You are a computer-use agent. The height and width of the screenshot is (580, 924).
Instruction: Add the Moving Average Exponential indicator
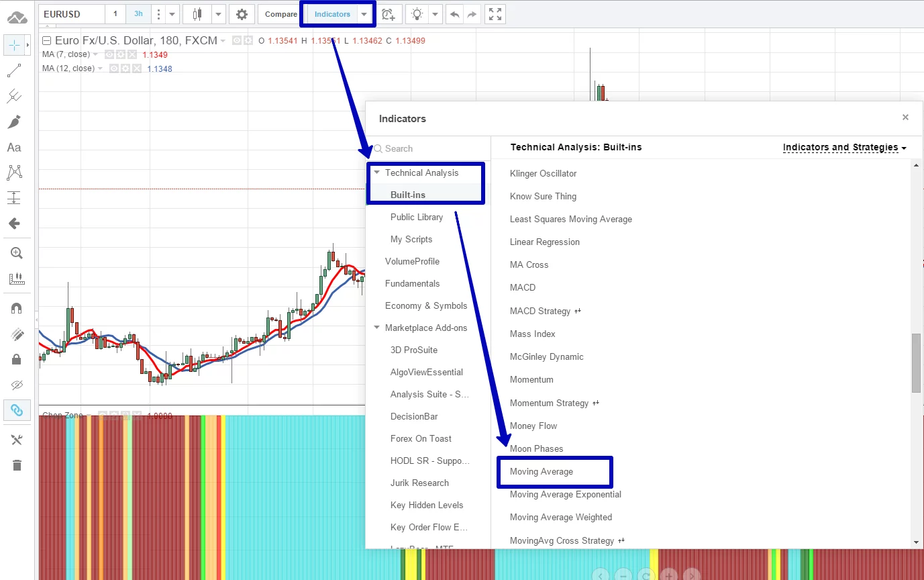pos(566,494)
